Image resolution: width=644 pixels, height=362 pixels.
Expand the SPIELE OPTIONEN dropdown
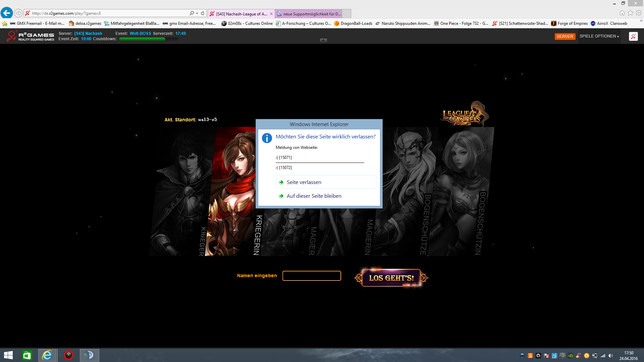(599, 36)
